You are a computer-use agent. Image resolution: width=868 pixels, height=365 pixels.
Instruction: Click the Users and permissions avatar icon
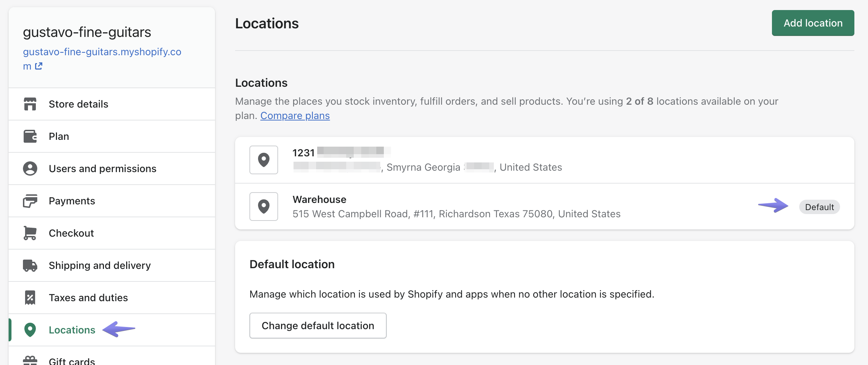click(x=30, y=169)
